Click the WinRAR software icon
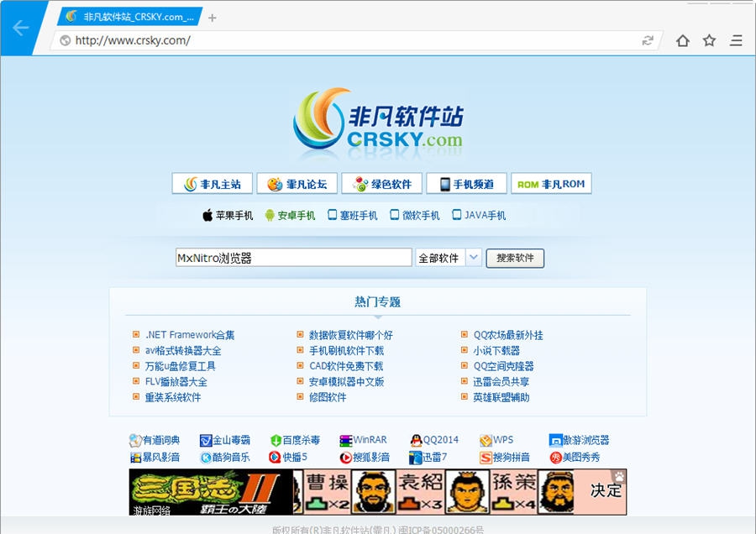 pos(346,440)
